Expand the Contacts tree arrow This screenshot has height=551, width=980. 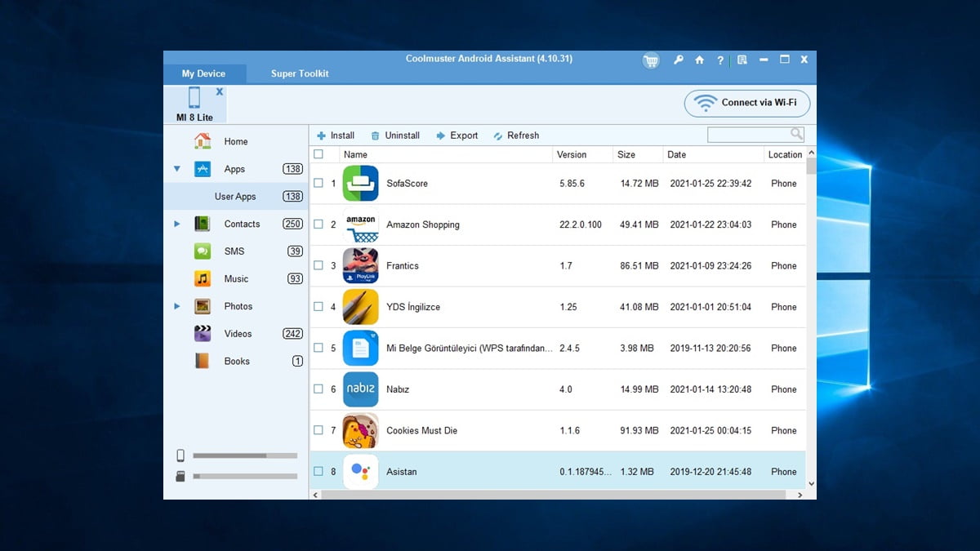177,224
